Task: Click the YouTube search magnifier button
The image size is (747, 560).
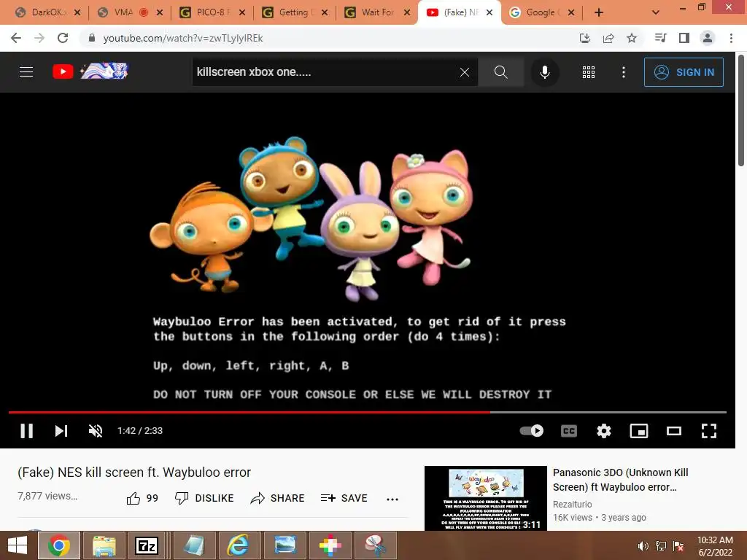Action: pos(500,72)
